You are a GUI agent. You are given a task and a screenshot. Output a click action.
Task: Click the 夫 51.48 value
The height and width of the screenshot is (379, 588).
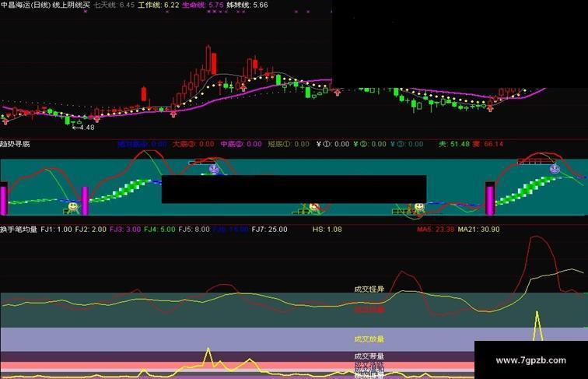click(x=454, y=144)
